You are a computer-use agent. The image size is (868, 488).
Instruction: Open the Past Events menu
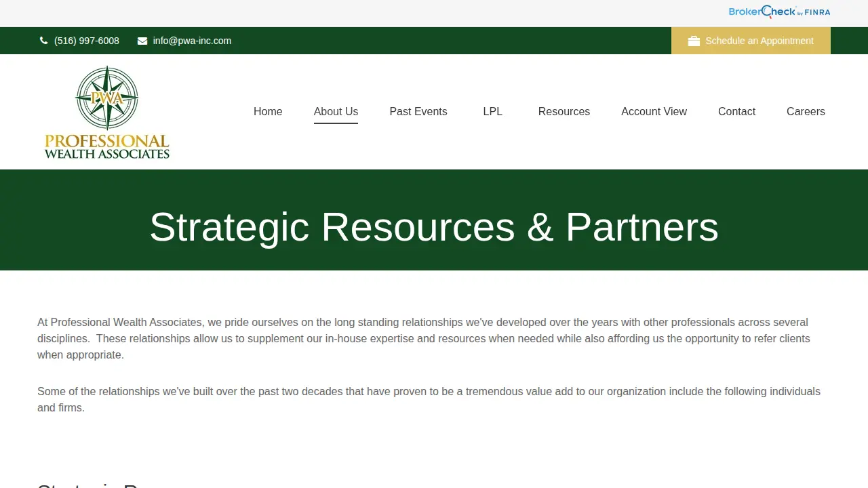[x=418, y=112]
